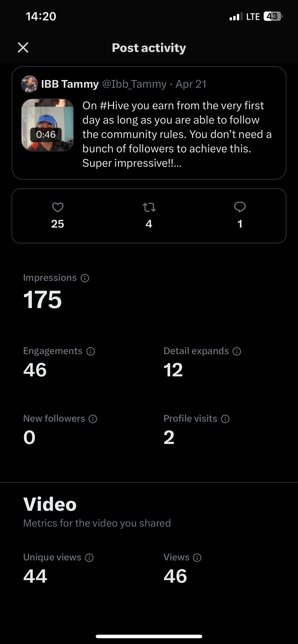Screen dimensions: 298x644
Task: Tap the battery status indicator
Action: point(273,16)
